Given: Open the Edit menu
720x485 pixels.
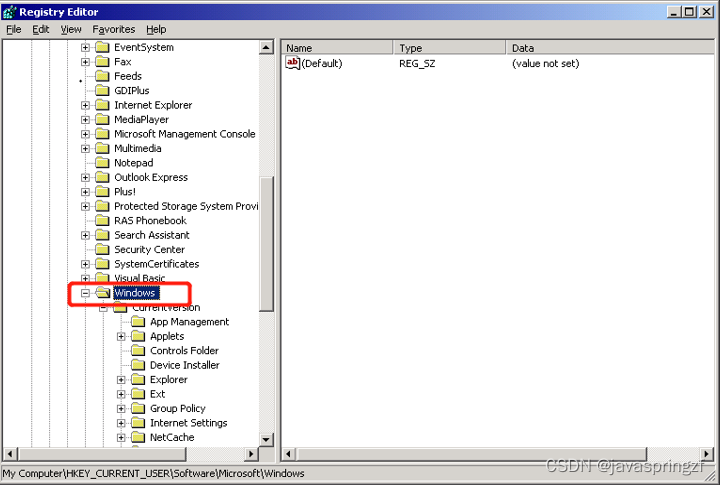Looking at the screenshot, I should click(x=40, y=29).
